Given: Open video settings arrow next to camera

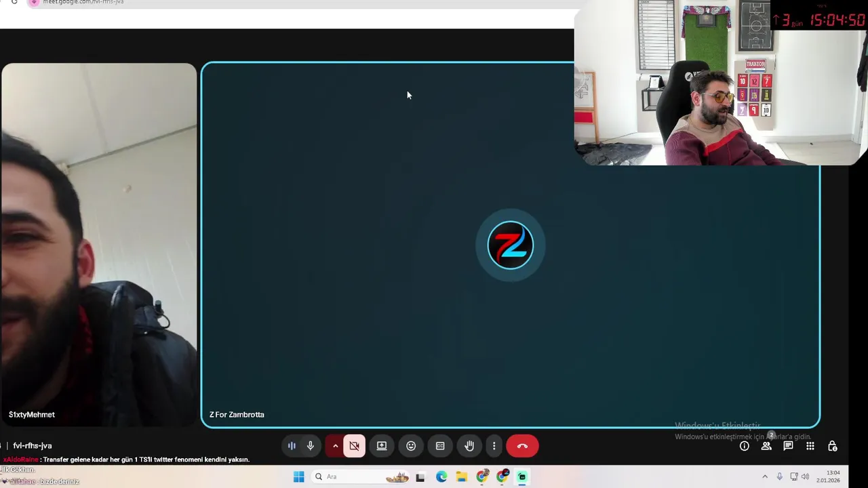Looking at the screenshot, I should [x=335, y=446].
